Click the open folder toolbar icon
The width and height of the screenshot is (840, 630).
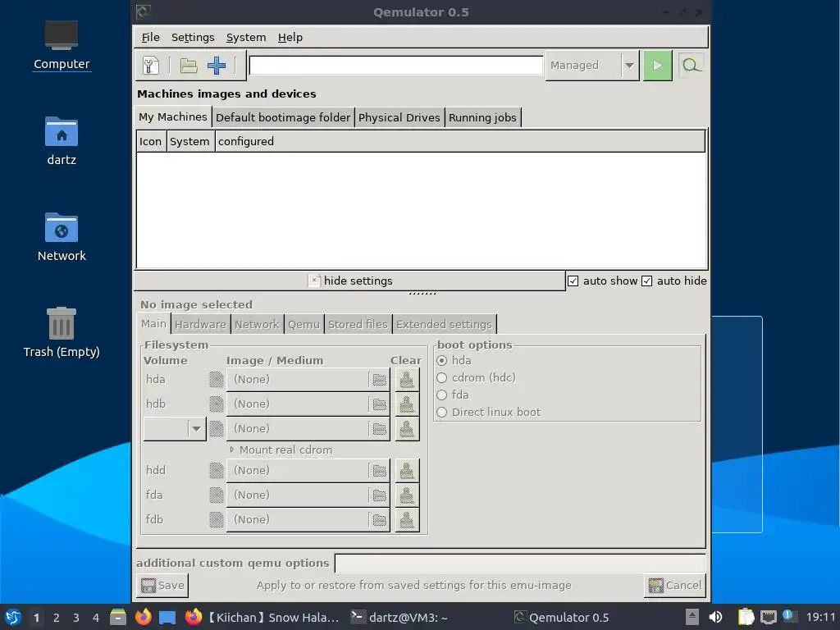tap(188, 66)
